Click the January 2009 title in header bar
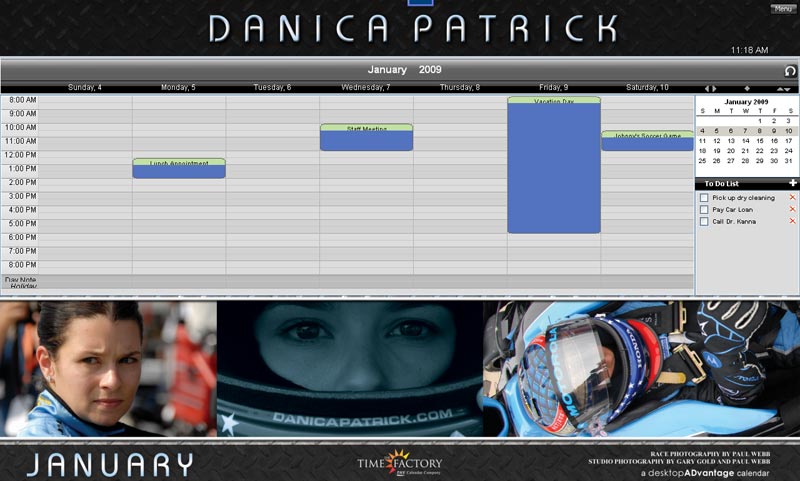 [x=405, y=70]
